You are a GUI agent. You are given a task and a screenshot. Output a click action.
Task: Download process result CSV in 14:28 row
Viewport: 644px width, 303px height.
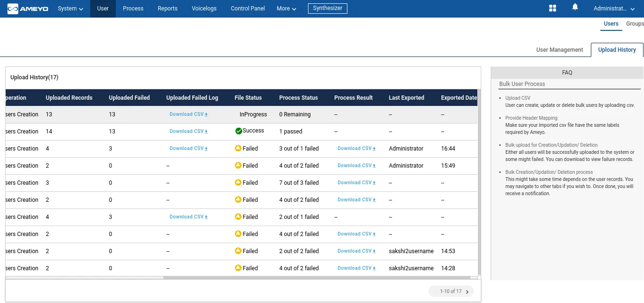(x=356, y=268)
